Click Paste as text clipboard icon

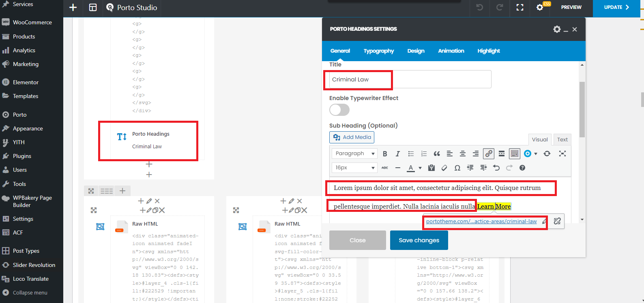point(431,168)
